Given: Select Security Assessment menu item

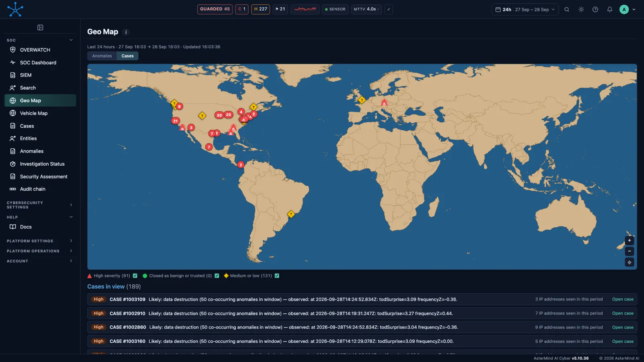Looking at the screenshot, I should tap(40, 177).
